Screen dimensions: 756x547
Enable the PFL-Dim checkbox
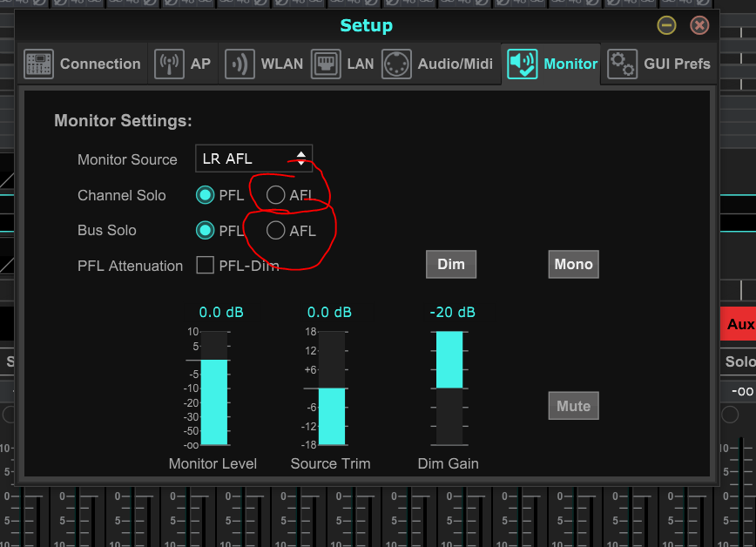coord(205,265)
